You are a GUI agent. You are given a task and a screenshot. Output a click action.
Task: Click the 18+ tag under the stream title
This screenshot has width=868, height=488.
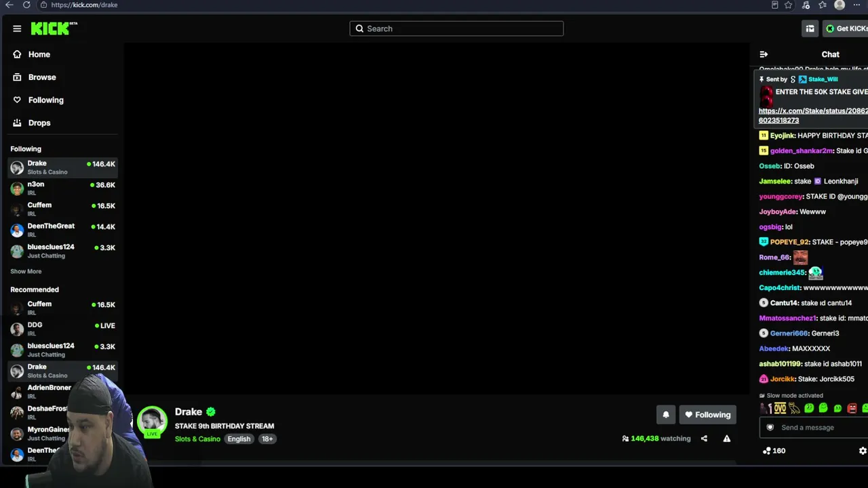pos(267,439)
